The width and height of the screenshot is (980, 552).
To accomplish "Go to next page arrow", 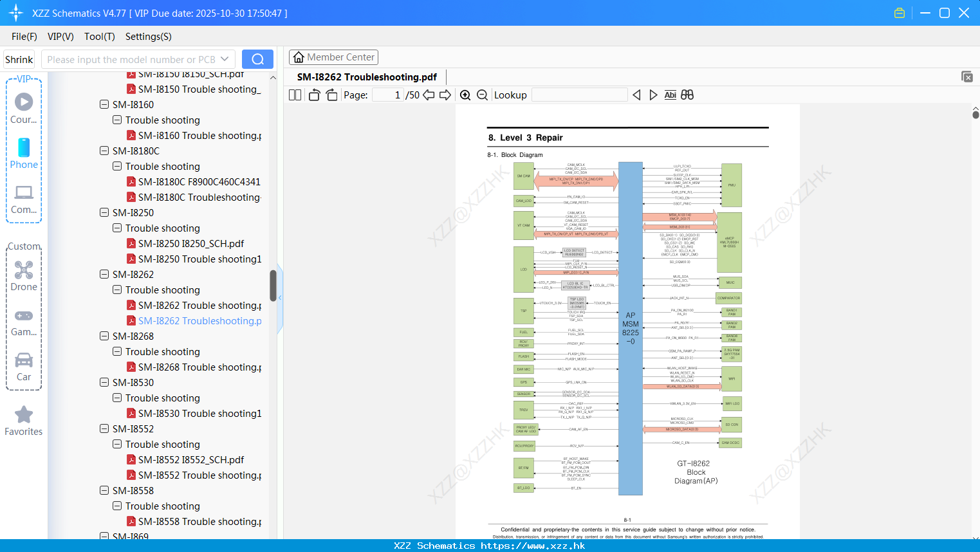I will [x=445, y=95].
